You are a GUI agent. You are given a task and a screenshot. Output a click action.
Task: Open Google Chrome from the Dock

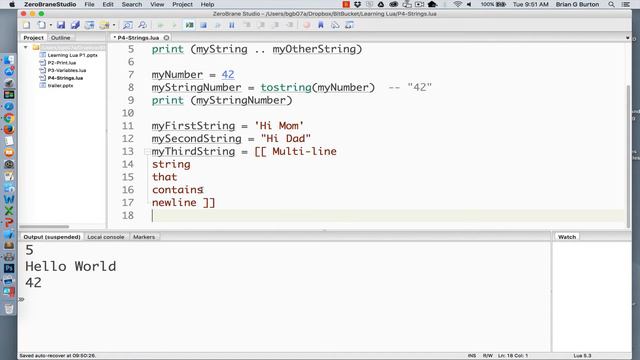tap(9, 118)
